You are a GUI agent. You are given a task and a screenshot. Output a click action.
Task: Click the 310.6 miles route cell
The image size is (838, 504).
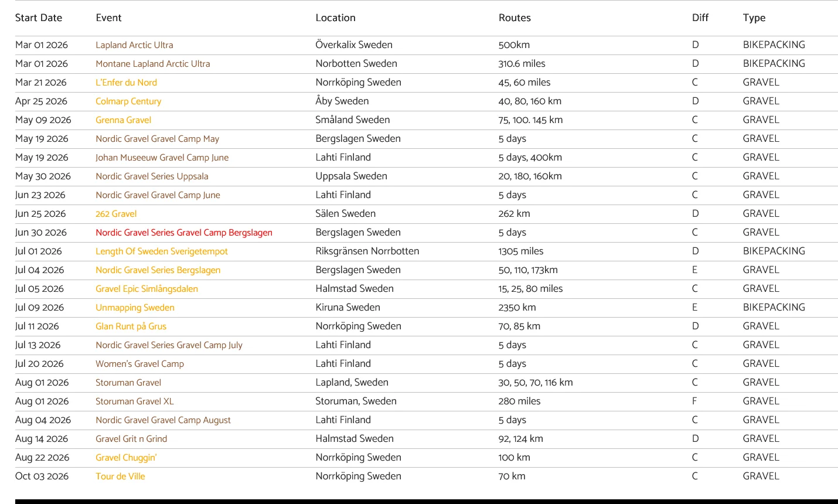pos(522,64)
